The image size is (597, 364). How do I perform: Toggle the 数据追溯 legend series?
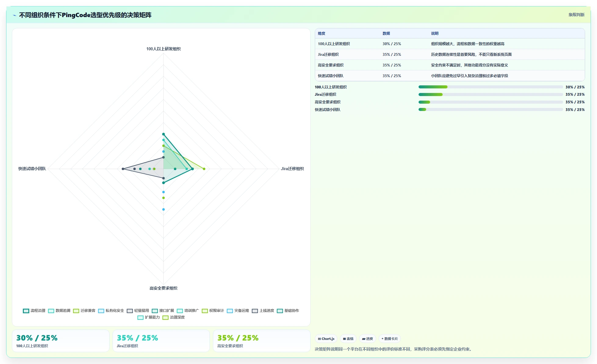[x=59, y=311]
